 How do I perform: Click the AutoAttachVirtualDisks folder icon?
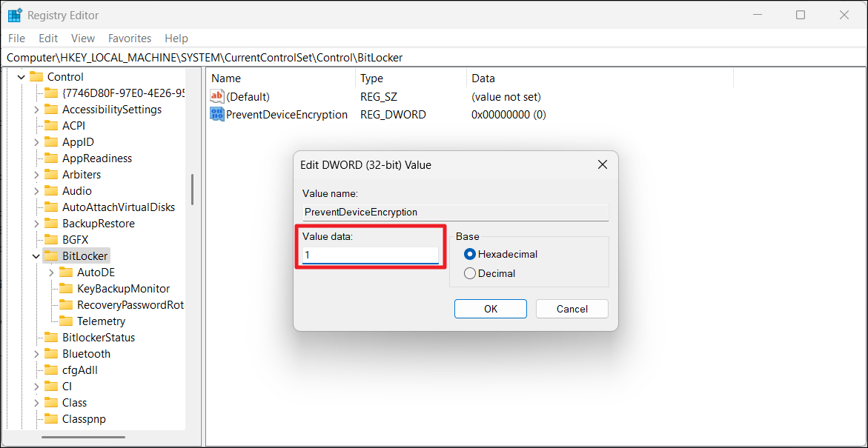pos(51,207)
